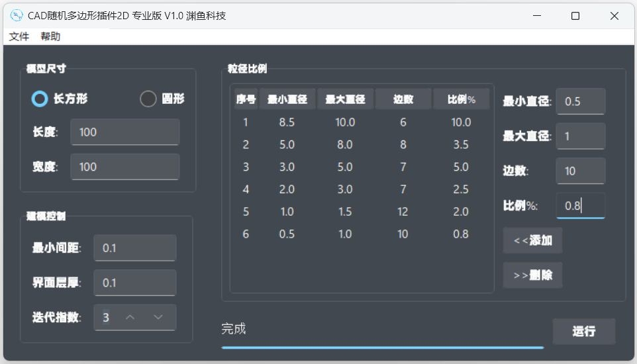
Task: Select the 圆形 radio button
Action: (148, 99)
